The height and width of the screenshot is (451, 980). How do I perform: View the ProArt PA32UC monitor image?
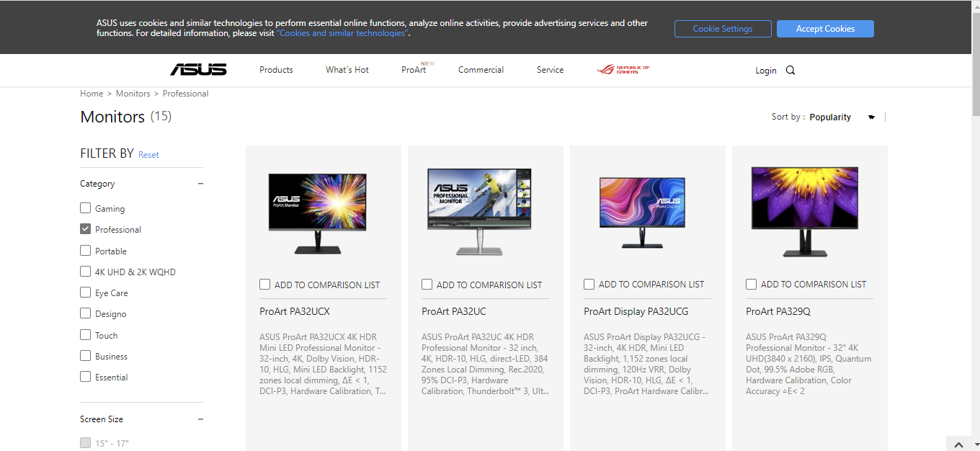point(479,212)
